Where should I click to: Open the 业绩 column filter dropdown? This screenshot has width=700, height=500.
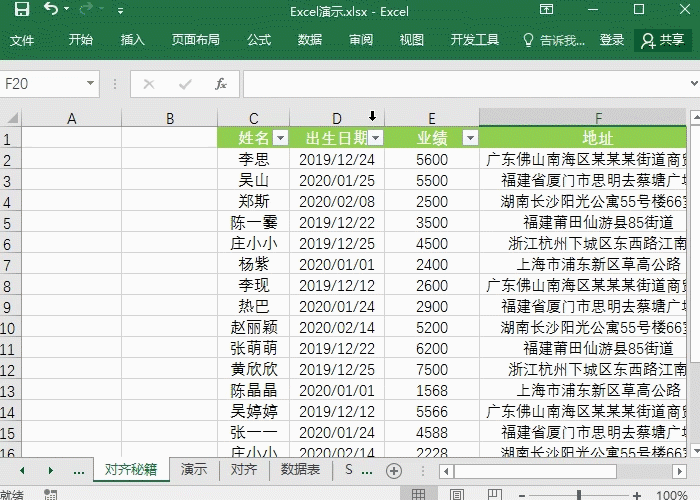click(x=469, y=138)
